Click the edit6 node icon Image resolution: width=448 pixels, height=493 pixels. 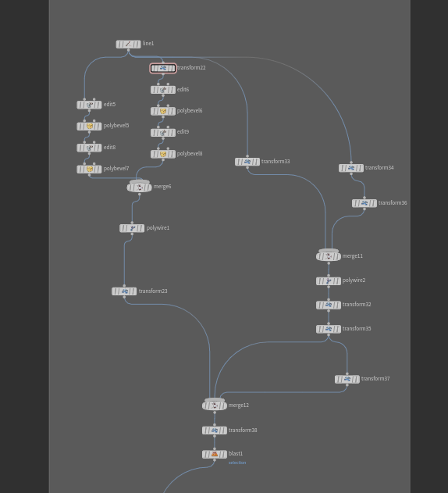(x=163, y=90)
